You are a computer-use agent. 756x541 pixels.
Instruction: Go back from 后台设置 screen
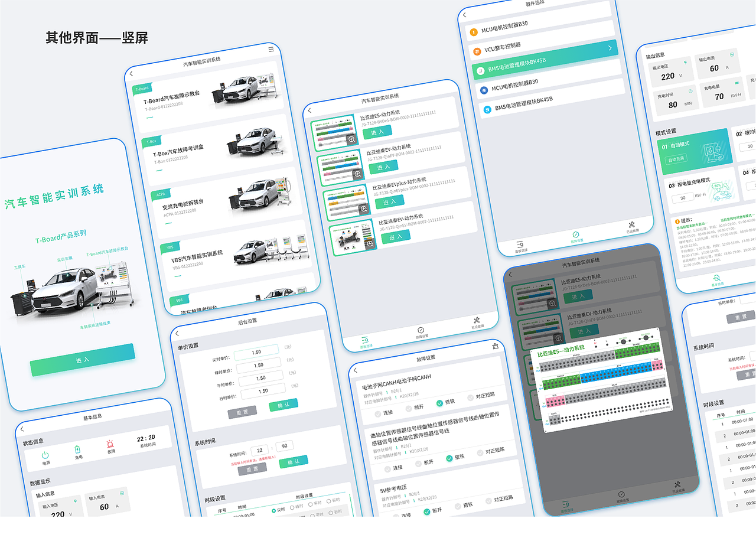[177, 333]
